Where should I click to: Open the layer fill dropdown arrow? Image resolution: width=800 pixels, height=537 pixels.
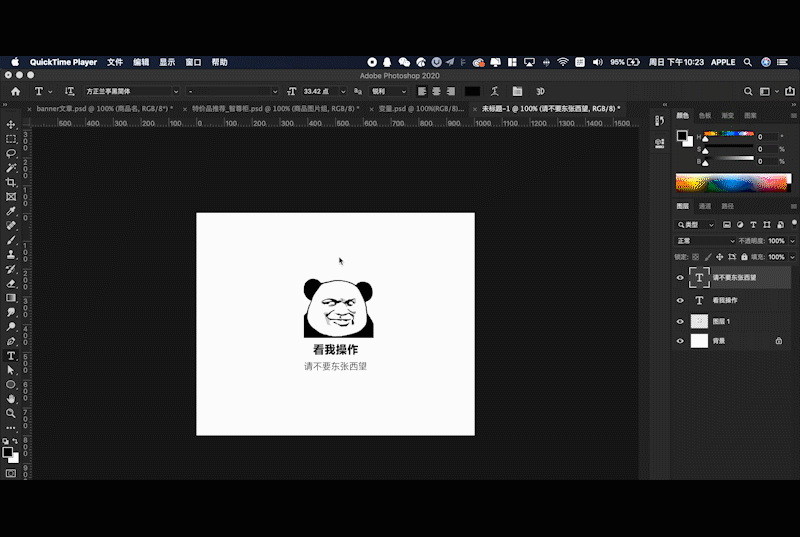792,257
